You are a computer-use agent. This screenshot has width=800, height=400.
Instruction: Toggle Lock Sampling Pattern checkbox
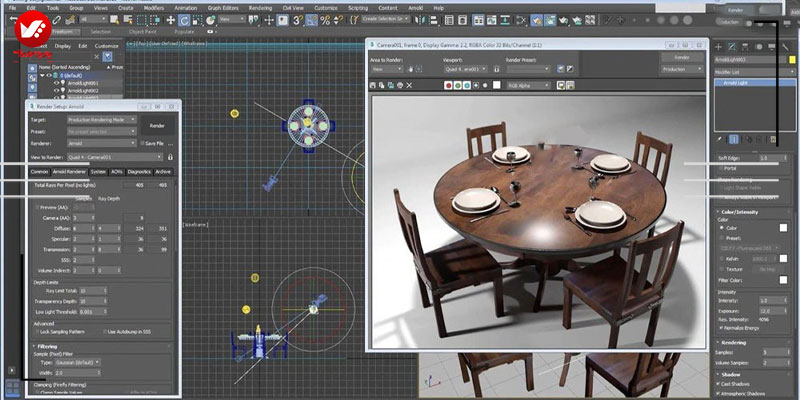click(x=37, y=332)
